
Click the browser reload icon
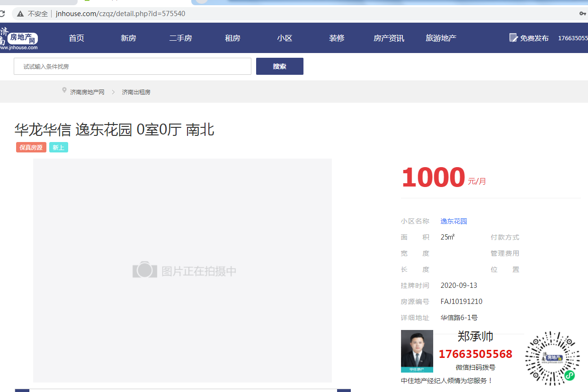[x=2, y=14]
